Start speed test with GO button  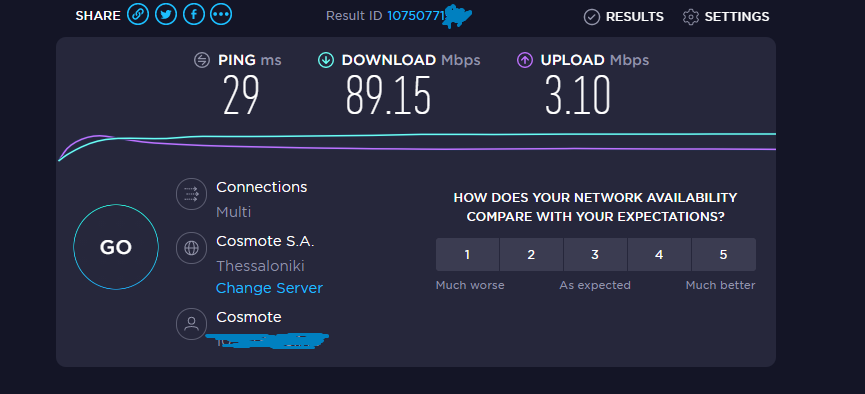(116, 247)
